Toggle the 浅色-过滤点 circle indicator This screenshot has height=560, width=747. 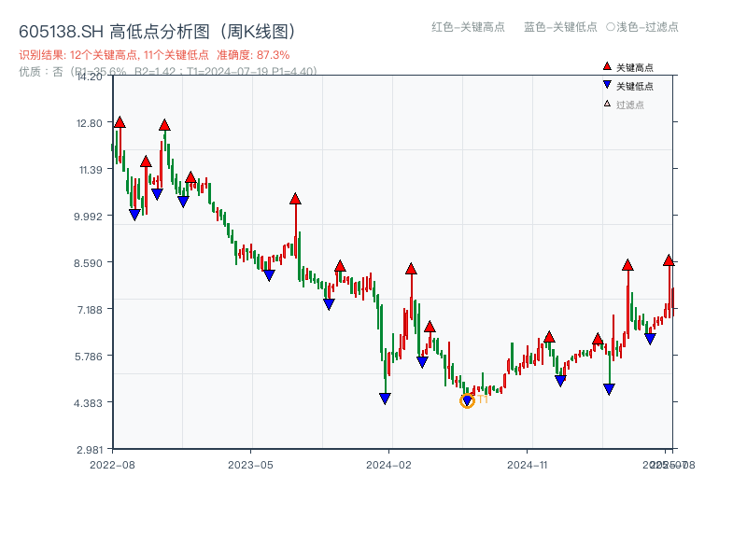611,27
